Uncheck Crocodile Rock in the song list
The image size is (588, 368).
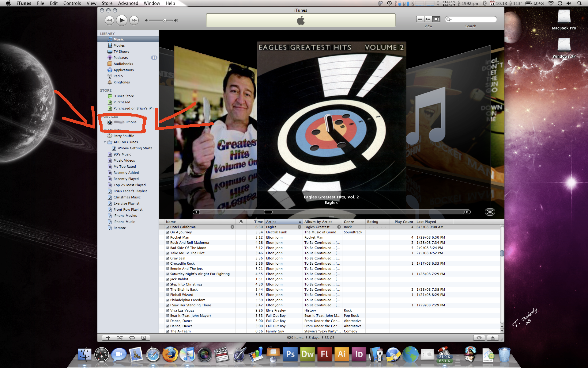(167, 263)
